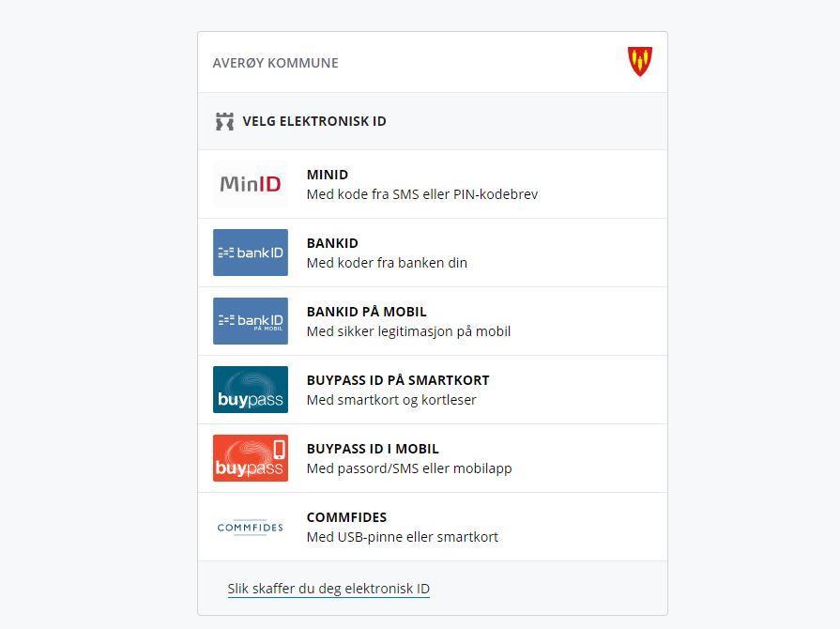Click the Averøy kommune coat of arms

tap(640, 62)
